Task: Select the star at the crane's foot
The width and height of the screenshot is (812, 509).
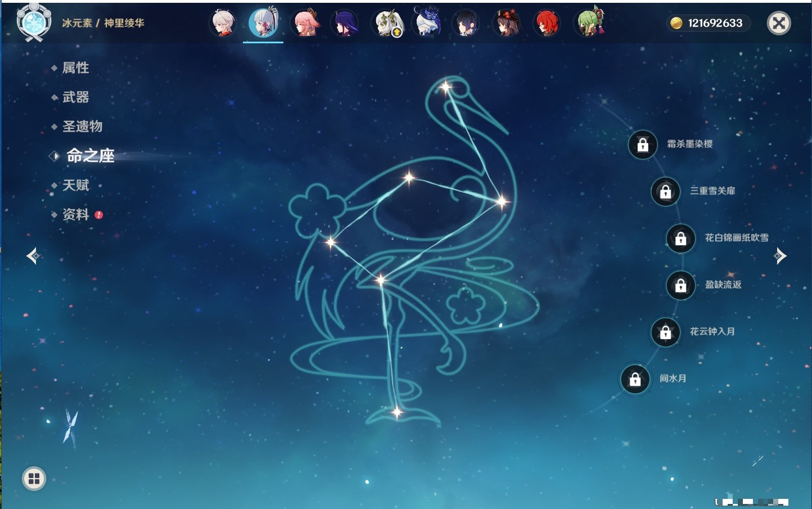Action: [396, 412]
